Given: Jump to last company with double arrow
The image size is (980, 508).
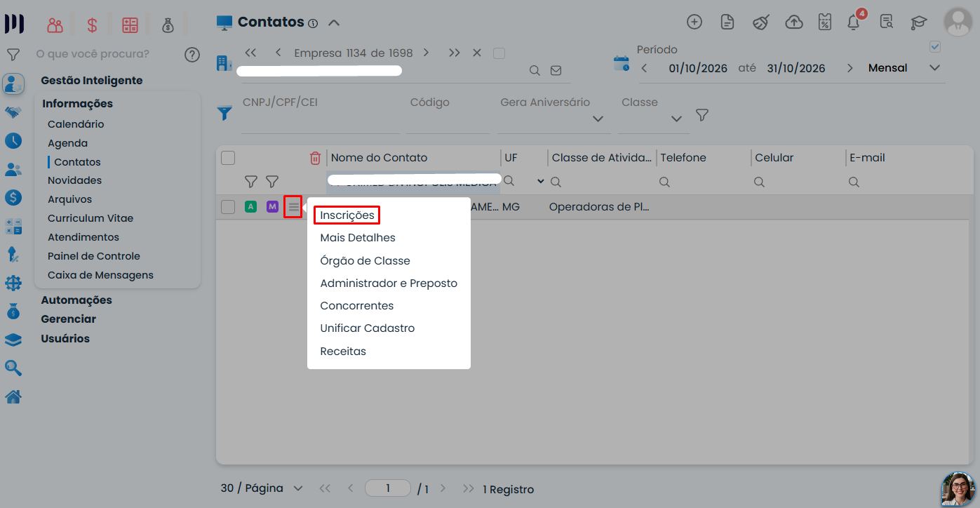Looking at the screenshot, I should (x=455, y=53).
